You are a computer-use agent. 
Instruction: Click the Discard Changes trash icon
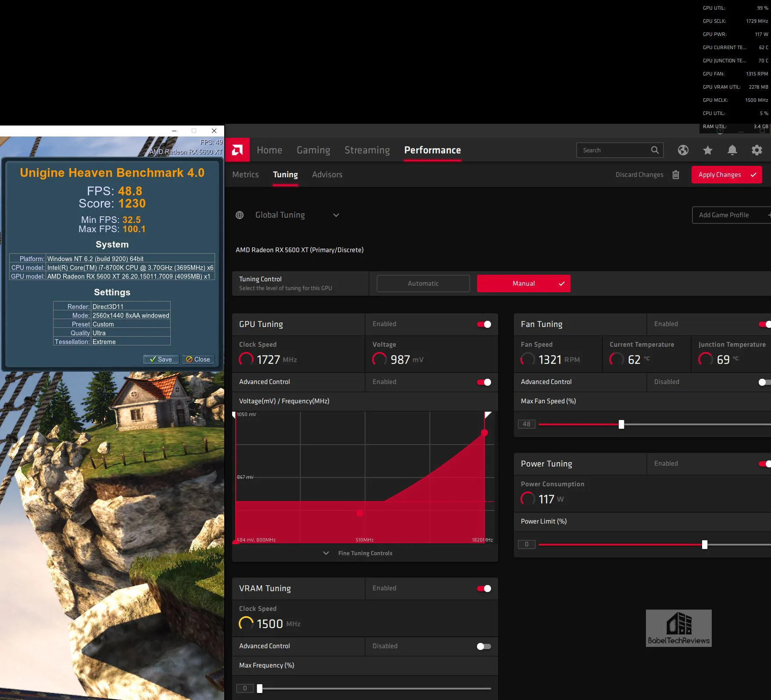tap(676, 175)
